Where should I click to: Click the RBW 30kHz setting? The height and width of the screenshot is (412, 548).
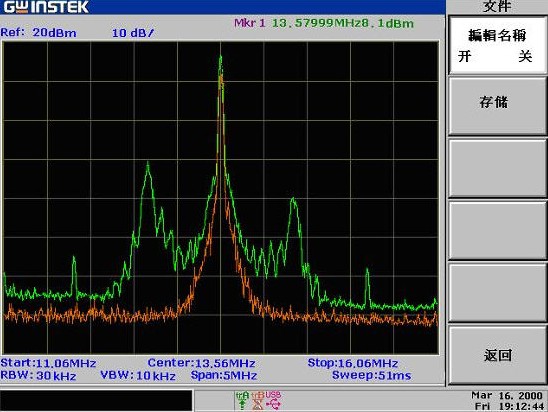(x=38, y=376)
